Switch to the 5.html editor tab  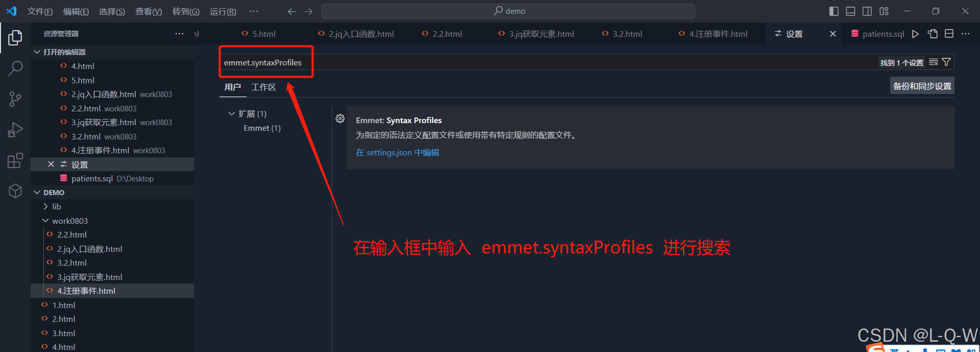[258, 34]
